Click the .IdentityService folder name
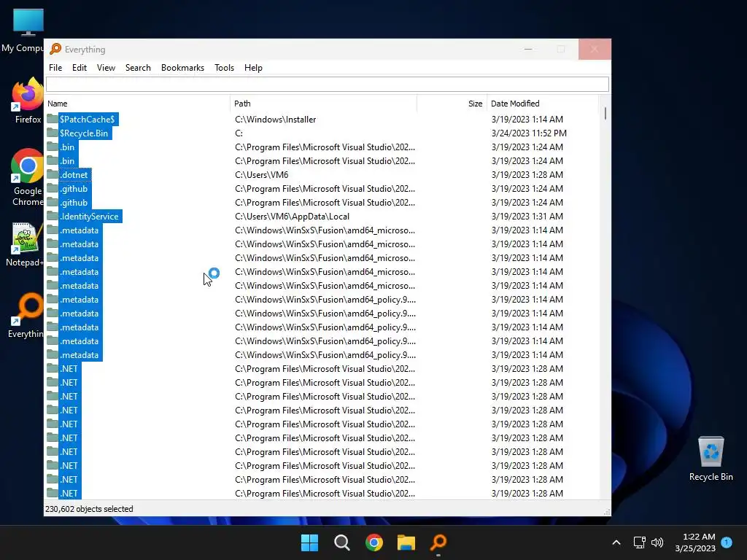Image resolution: width=747 pixels, height=560 pixels. [x=89, y=216]
